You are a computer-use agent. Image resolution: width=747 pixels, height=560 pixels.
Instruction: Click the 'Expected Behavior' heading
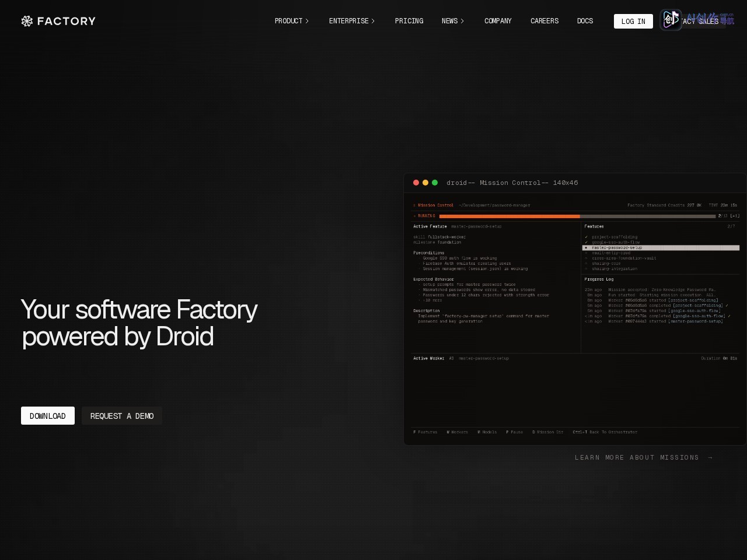coord(434,279)
